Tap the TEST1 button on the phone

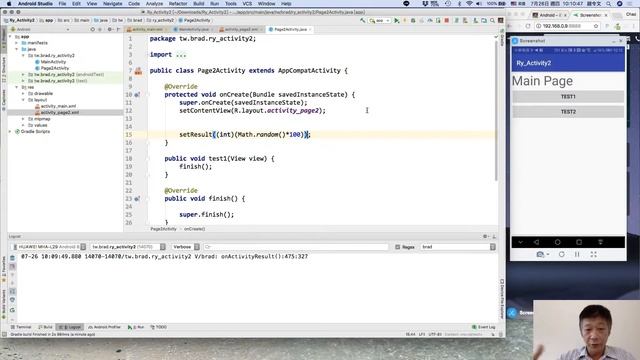[x=568, y=97]
